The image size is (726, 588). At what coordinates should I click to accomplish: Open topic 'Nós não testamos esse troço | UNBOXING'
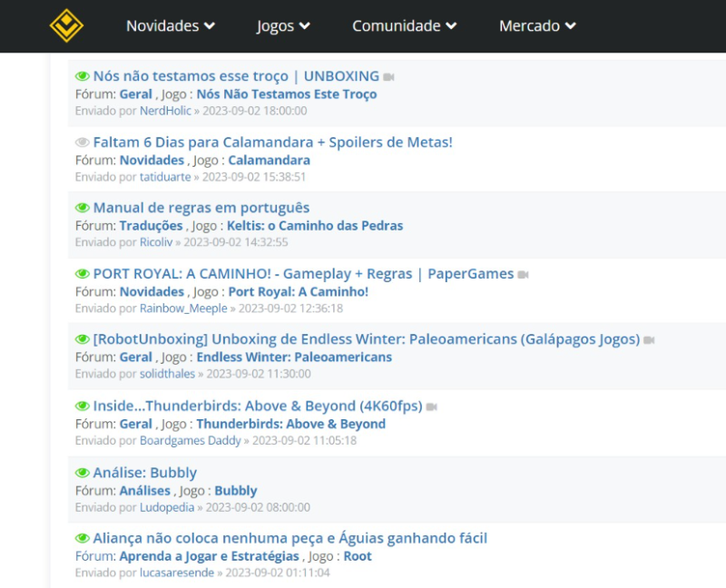[236, 76]
